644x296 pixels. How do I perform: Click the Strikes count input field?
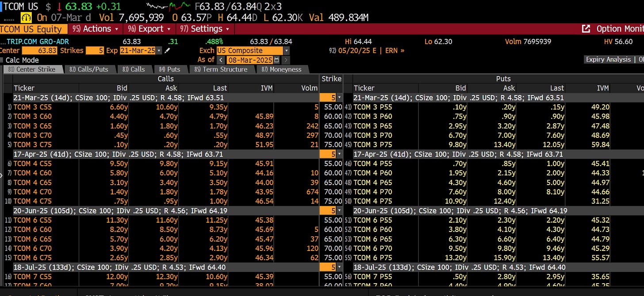[95, 51]
